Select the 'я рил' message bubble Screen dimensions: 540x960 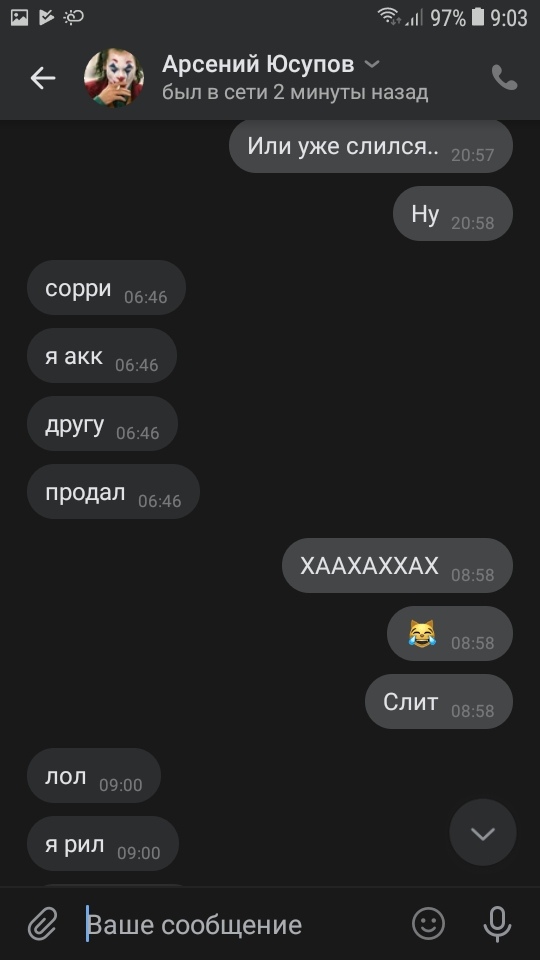tap(103, 844)
